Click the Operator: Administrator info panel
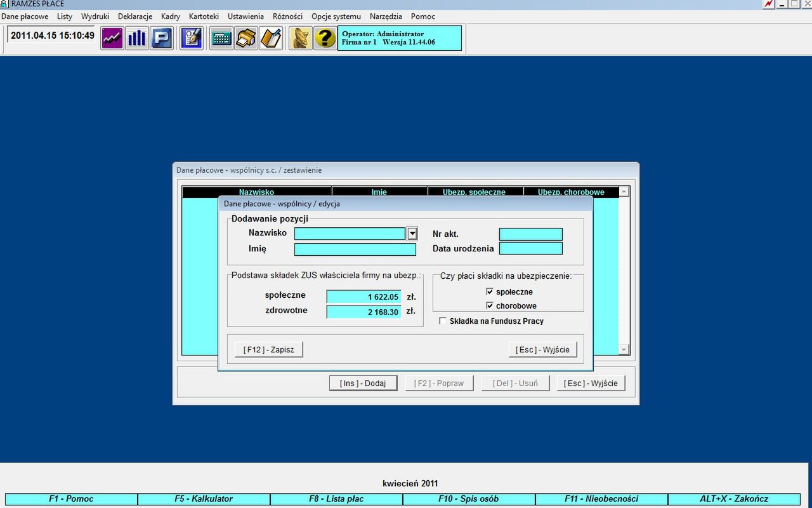812x508 pixels. tap(400, 38)
